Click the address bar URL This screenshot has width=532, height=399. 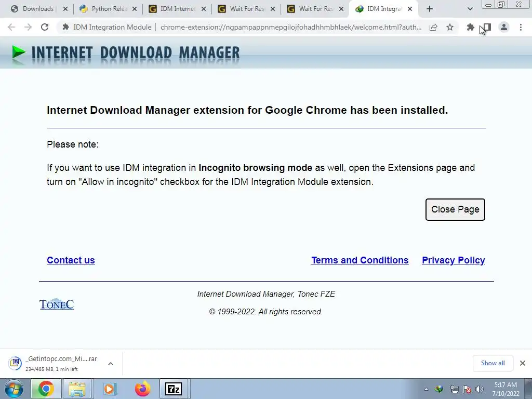[x=291, y=27]
